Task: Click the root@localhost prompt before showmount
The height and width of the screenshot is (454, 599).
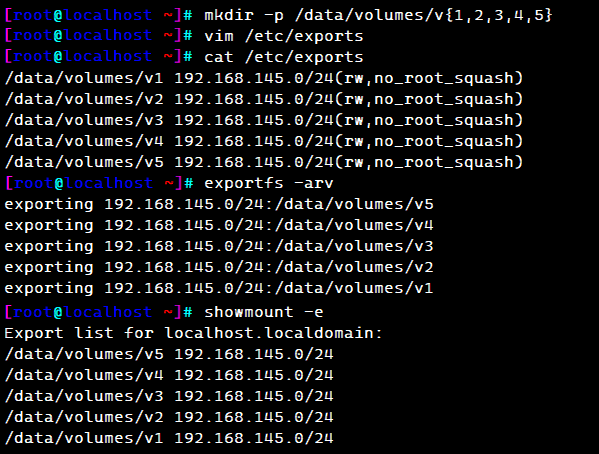Action: pos(99,313)
